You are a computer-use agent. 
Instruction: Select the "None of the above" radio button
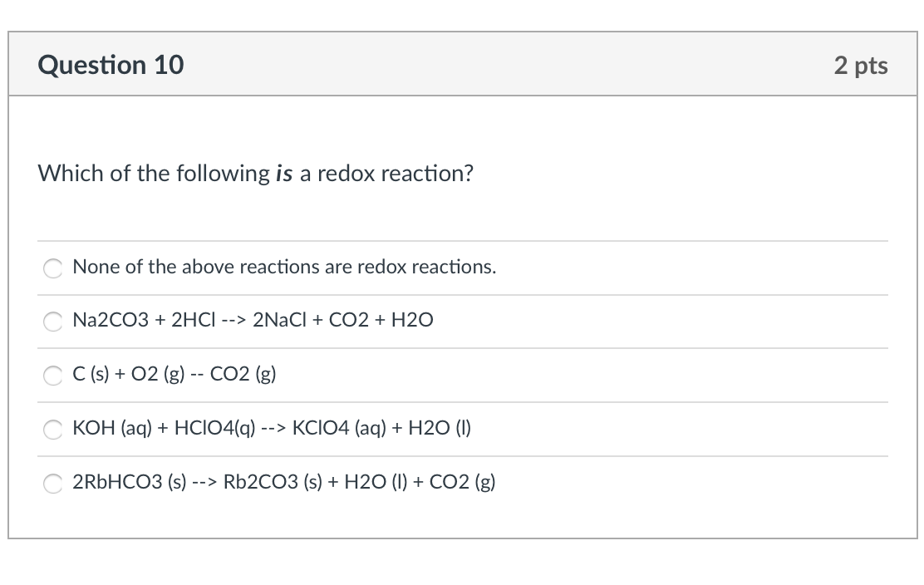(x=53, y=268)
